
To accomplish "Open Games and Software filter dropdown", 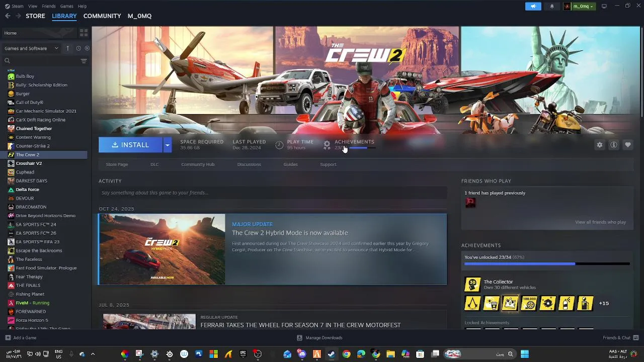I will pyautogui.click(x=31, y=48).
